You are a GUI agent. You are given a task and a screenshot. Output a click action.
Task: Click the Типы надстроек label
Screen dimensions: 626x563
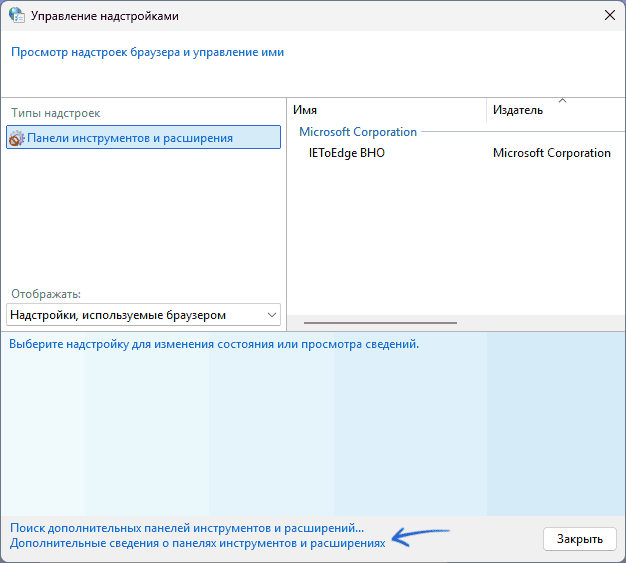tap(56, 113)
